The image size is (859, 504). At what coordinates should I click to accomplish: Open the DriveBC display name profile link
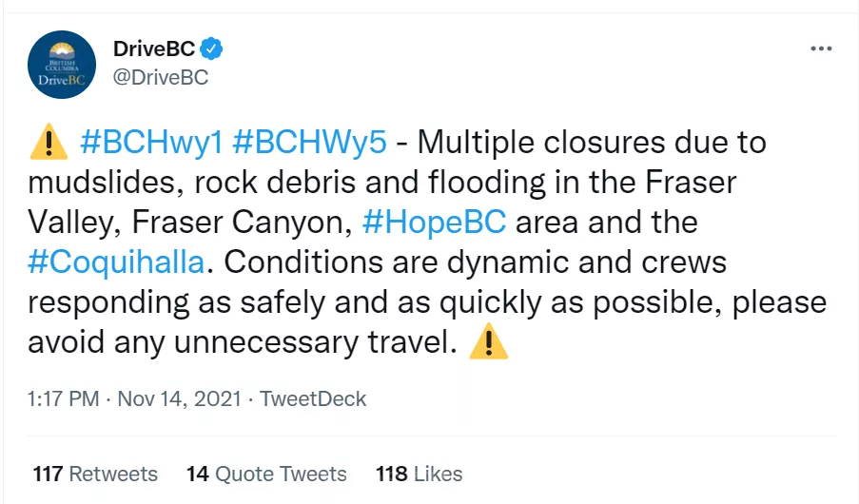pyautogui.click(x=153, y=48)
